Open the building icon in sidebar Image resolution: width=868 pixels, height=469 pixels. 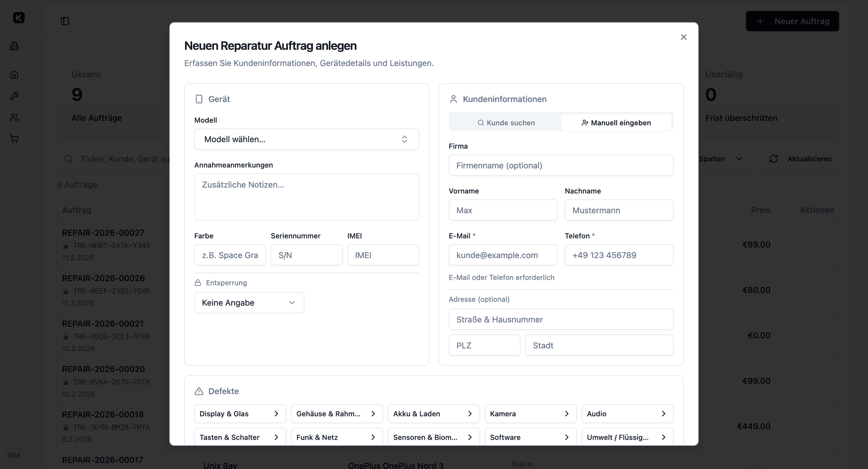(14, 46)
